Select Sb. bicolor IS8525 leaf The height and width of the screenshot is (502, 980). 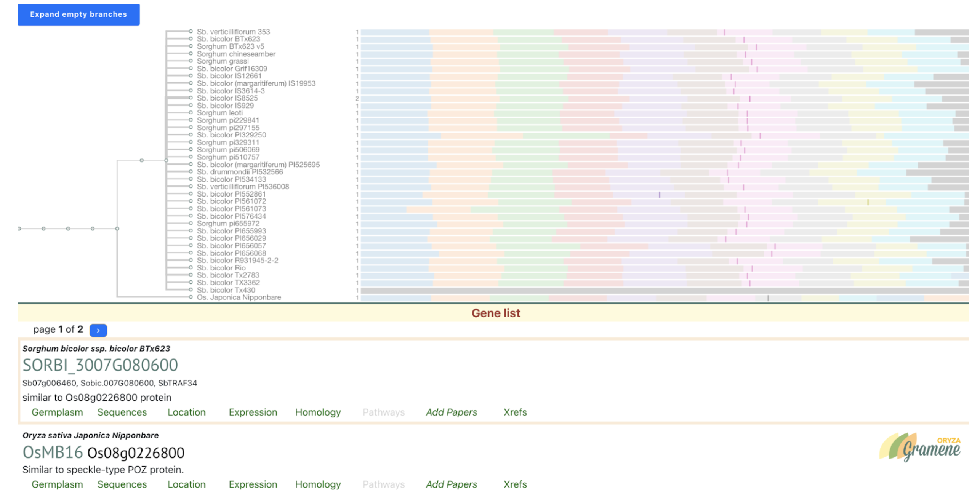(227, 98)
